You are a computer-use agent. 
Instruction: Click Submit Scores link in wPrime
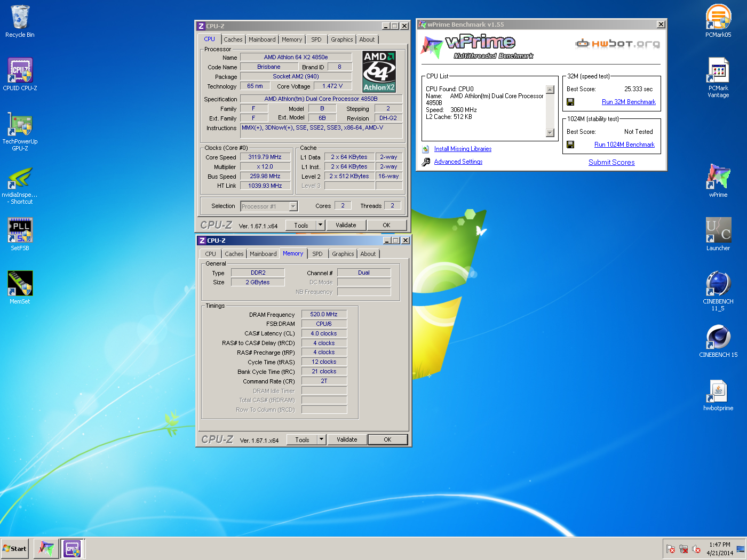pyautogui.click(x=611, y=162)
